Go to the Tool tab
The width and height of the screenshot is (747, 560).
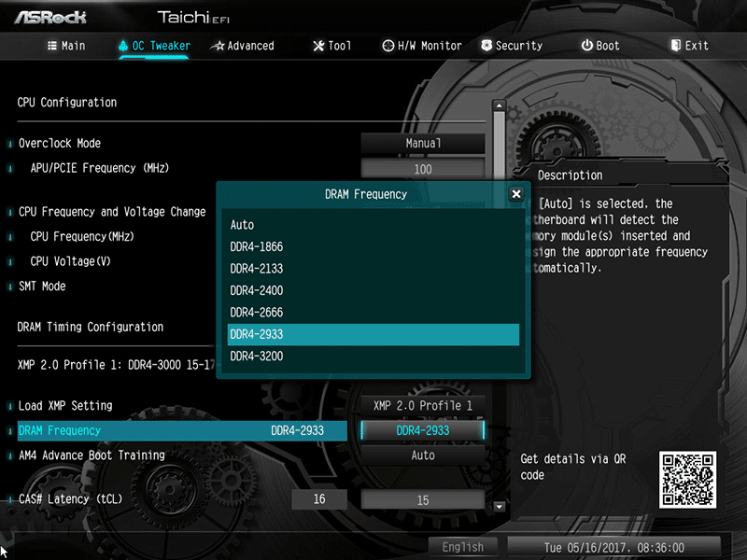[x=332, y=46]
